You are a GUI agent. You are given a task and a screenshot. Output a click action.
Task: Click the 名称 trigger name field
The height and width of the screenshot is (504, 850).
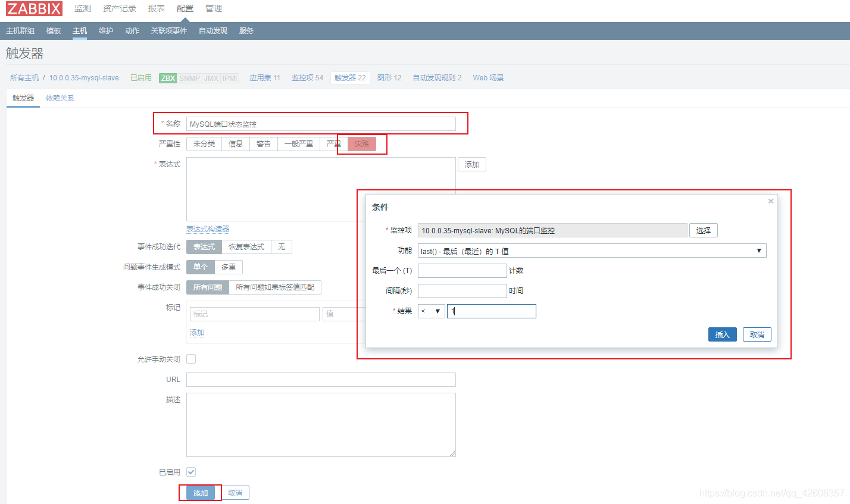321,124
